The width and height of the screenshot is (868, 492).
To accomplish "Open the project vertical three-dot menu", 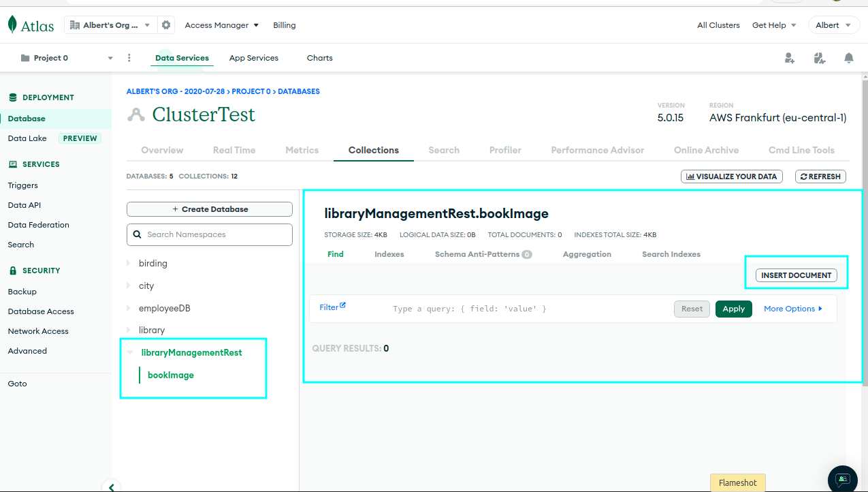I will click(x=129, y=58).
